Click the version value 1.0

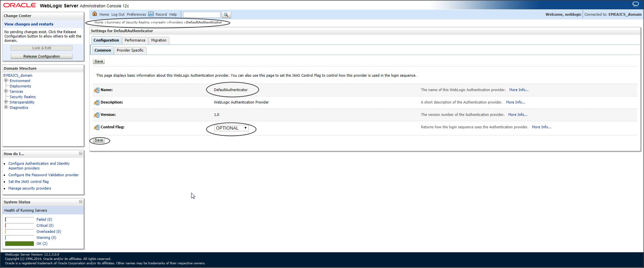click(x=217, y=115)
